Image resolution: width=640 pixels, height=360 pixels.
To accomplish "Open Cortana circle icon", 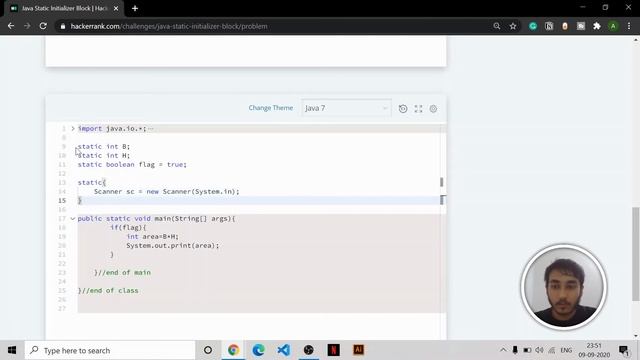I will point(208,350).
